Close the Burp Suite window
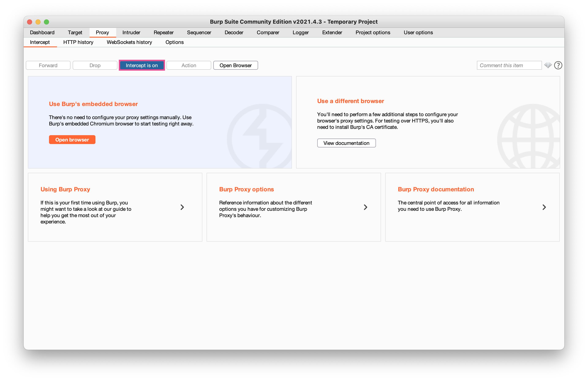The height and width of the screenshot is (381, 588). click(x=30, y=22)
